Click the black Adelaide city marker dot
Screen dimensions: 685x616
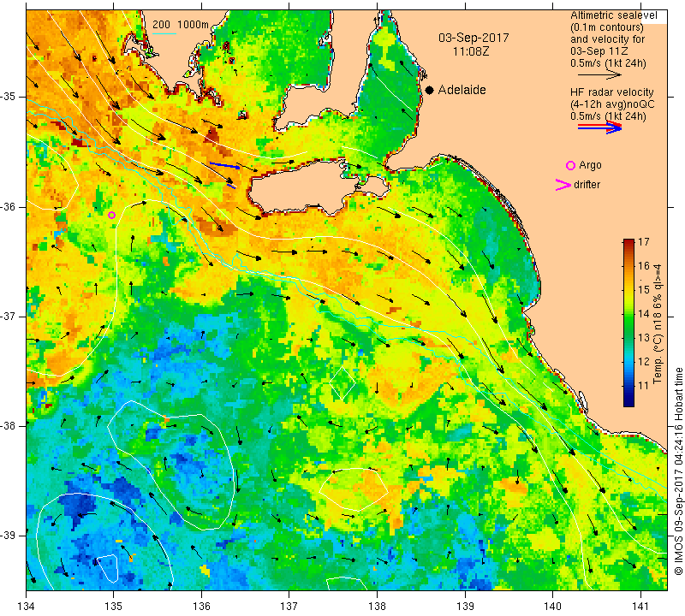coord(430,90)
